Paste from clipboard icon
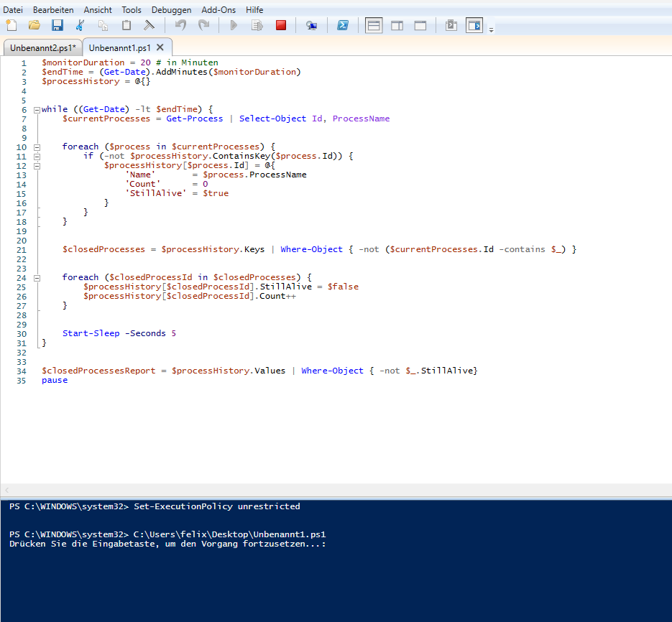The width and height of the screenshot is (672, 622). point(126,25)
